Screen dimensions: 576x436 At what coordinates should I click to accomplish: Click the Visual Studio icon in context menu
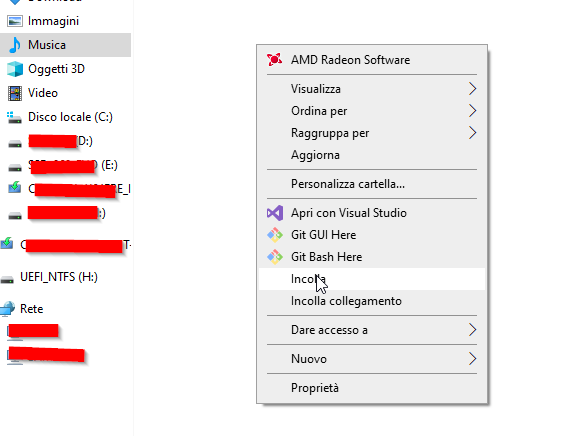coord(274,213)
